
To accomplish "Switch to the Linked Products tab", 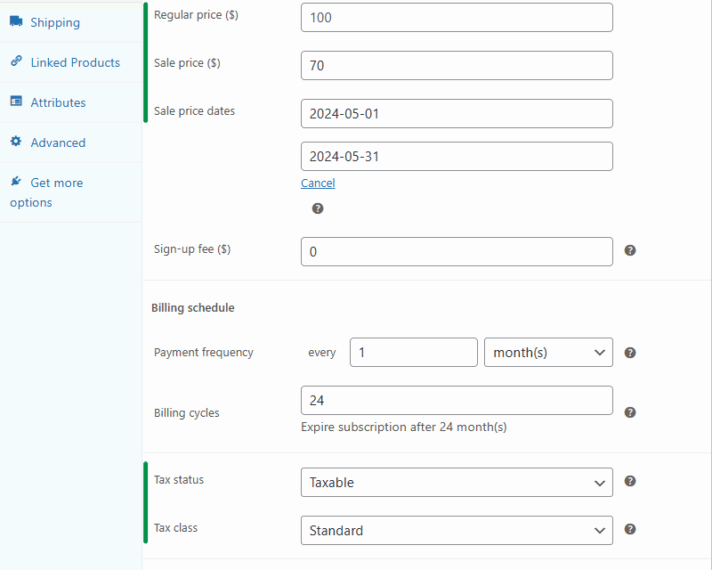I will [75, 62].
